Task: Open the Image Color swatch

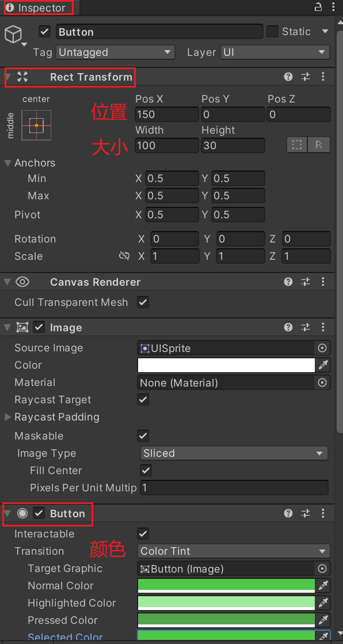Action: [x=226, y=365]
